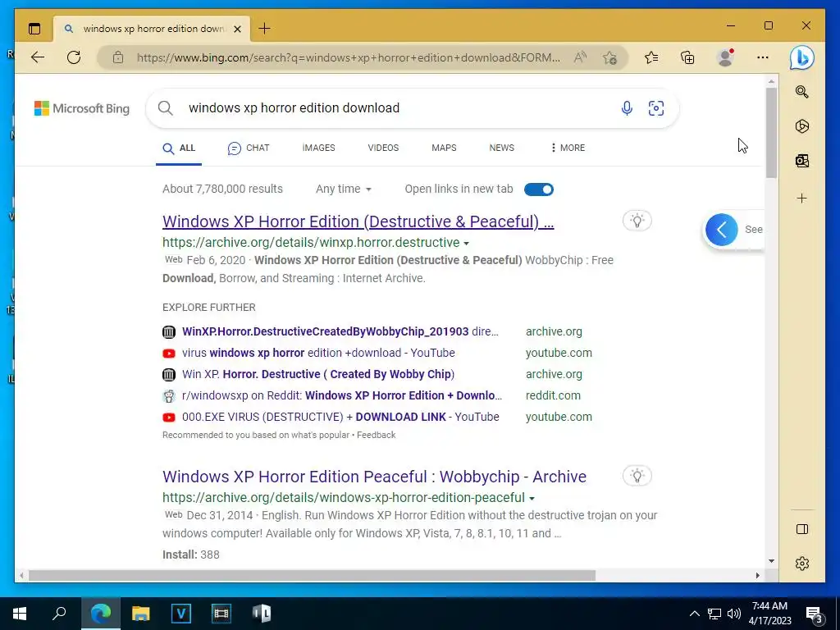Expand the See more panel arrow
This screenshot has height=630, width=840.
tap(721, 230)
